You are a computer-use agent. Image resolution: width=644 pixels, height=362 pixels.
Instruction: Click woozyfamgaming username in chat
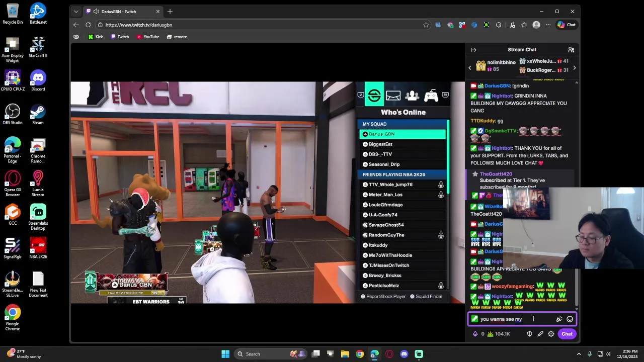[x=512, y=286]
